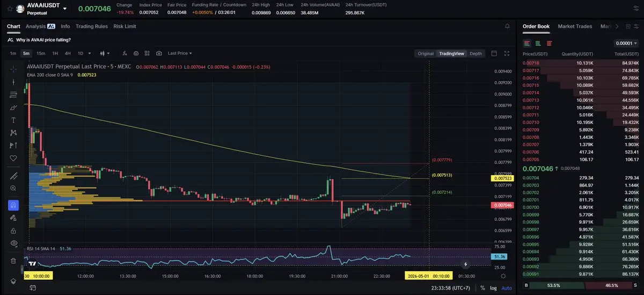Screen dimensions: 644x295
Task: Select the 1D timeframe
Action: click(x=80, y=53)
